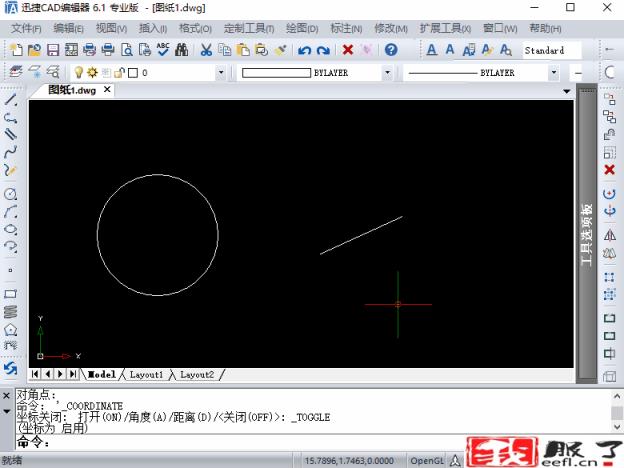This screenshot has height=468, width=624.
Task: Close the 图纸1.dwg document tab
Action: point(108,90)
